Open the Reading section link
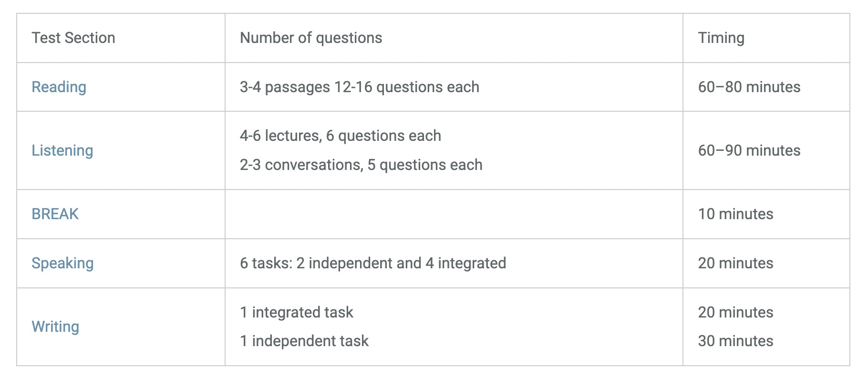 coord(59,87)
